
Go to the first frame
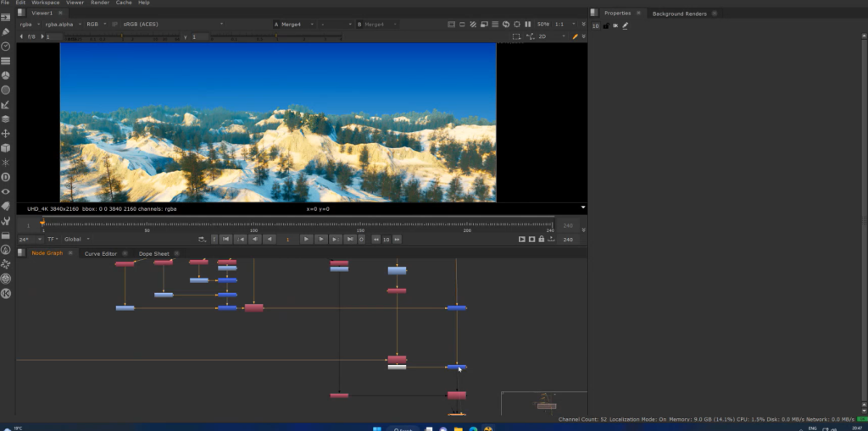click(x=225, y=239)
